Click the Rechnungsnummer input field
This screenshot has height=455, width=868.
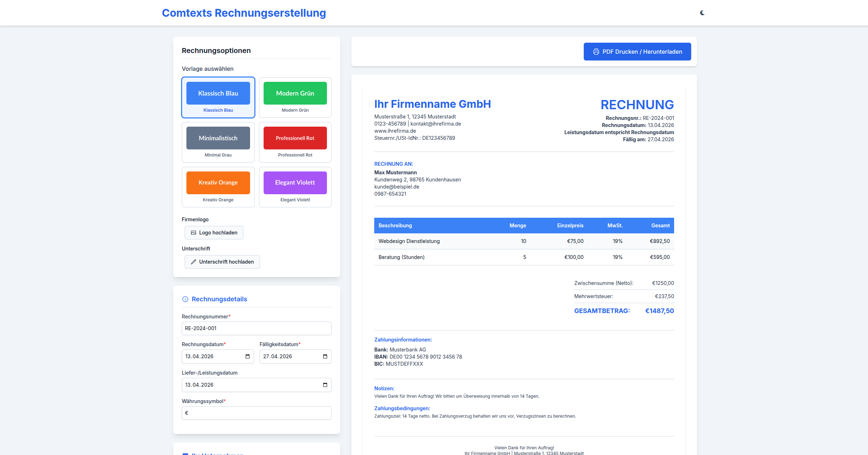coord(256,328)
